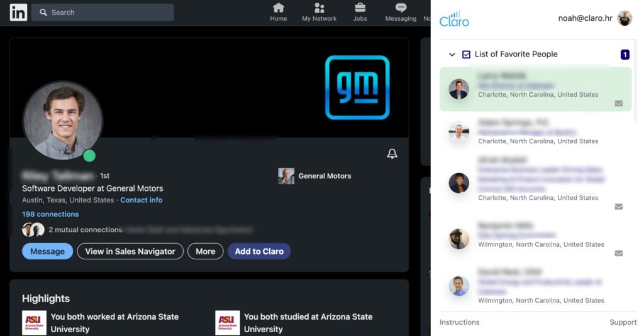This screenshot has height=336, width=644.
Task: Click ASU logo beside 'You both studied'
Action: (227, 323)
